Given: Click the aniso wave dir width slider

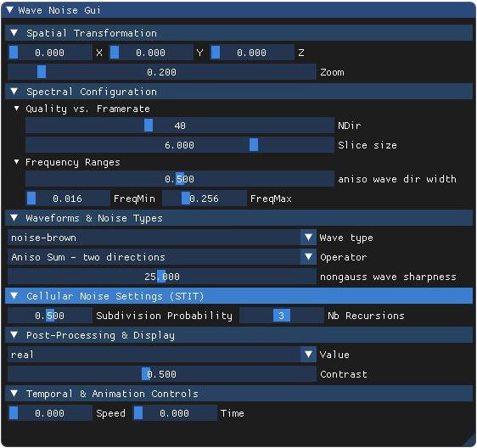Looking at the screenshot, I should click(179, 179).
